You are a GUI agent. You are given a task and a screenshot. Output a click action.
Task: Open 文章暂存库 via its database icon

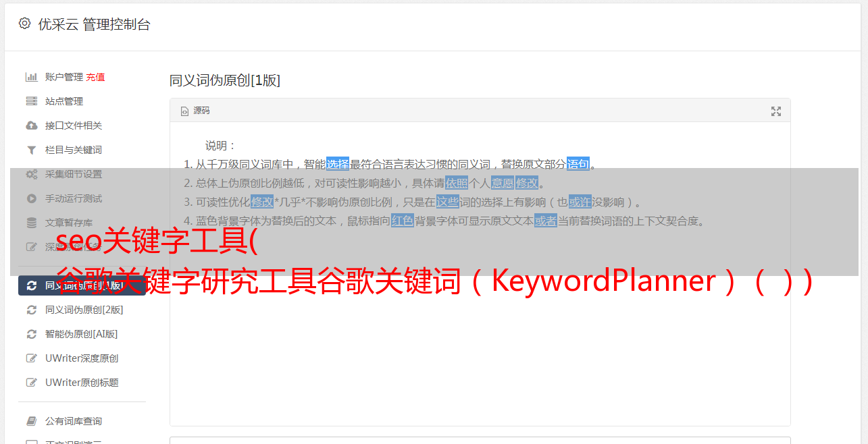click(x=31, y=223)
